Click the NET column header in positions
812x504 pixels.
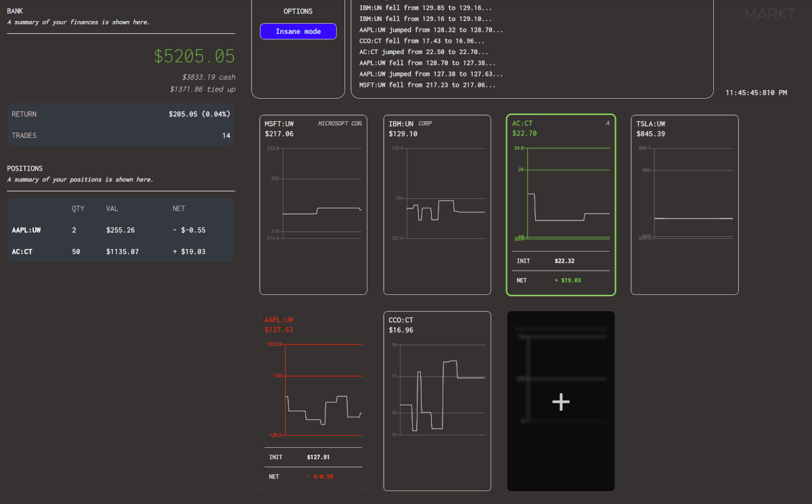coord(179,208)
